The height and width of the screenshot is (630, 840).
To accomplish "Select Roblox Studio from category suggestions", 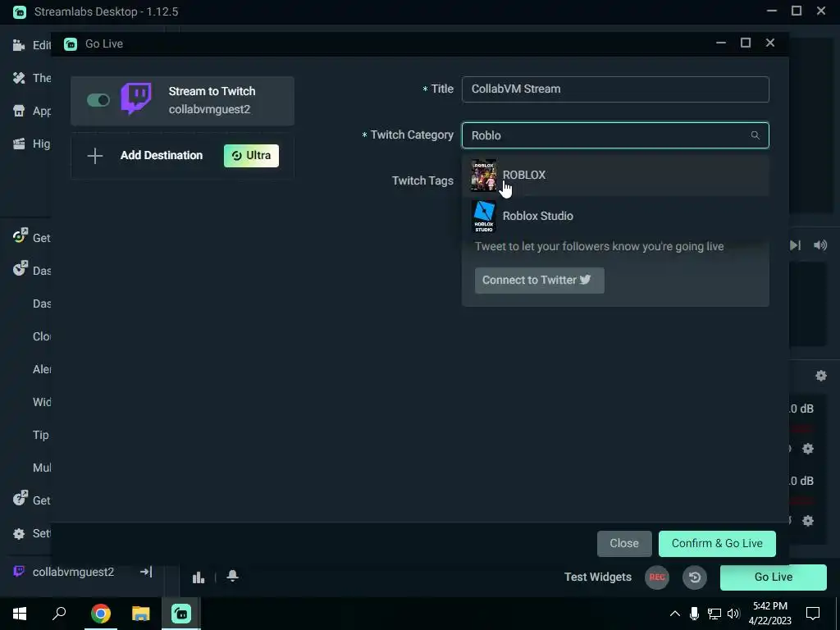I will (615, 216).
